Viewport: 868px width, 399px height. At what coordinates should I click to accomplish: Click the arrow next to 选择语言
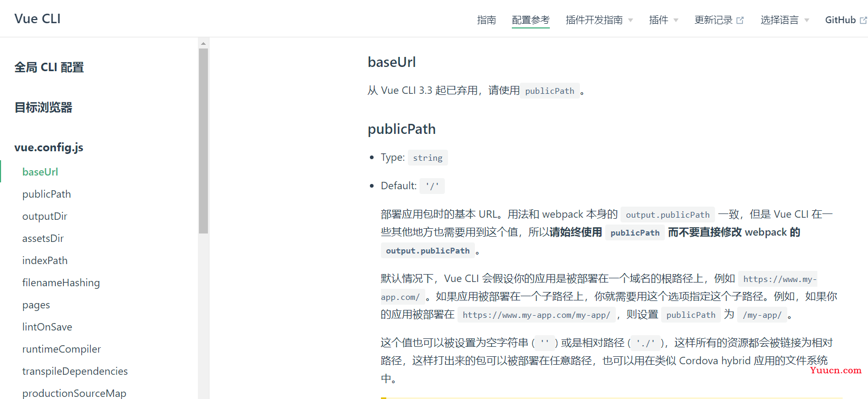[x=806, y=21]
